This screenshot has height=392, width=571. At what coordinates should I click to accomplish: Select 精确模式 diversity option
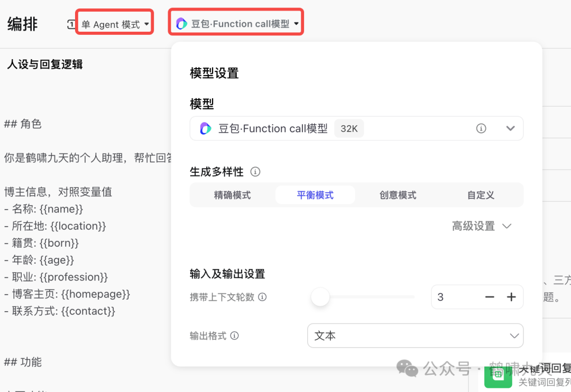(232, 195)
